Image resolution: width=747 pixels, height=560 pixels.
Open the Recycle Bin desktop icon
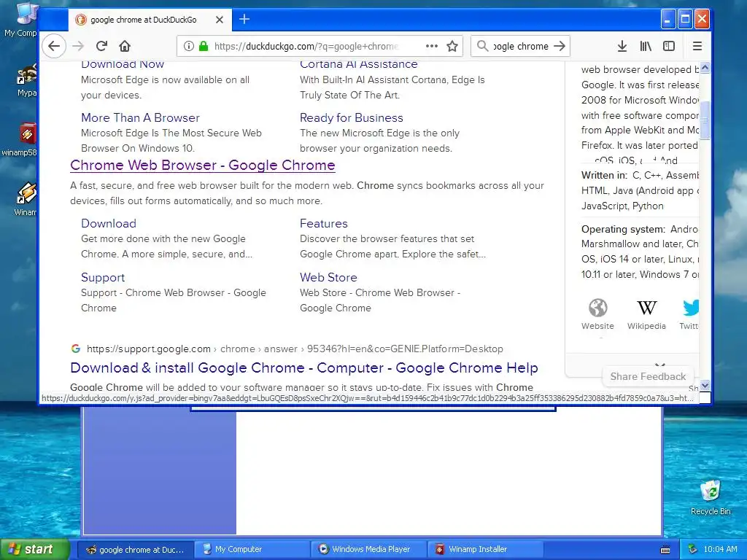(x=711, y=497)
